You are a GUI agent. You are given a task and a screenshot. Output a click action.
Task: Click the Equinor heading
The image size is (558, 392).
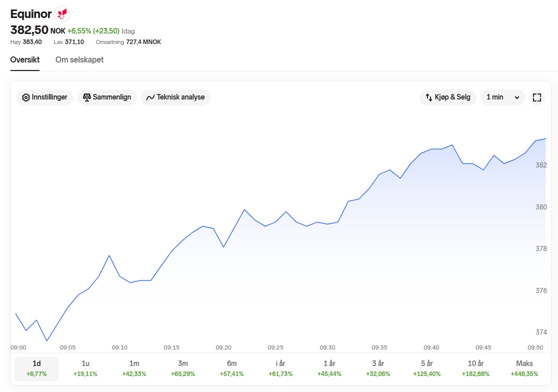point(31,14)
